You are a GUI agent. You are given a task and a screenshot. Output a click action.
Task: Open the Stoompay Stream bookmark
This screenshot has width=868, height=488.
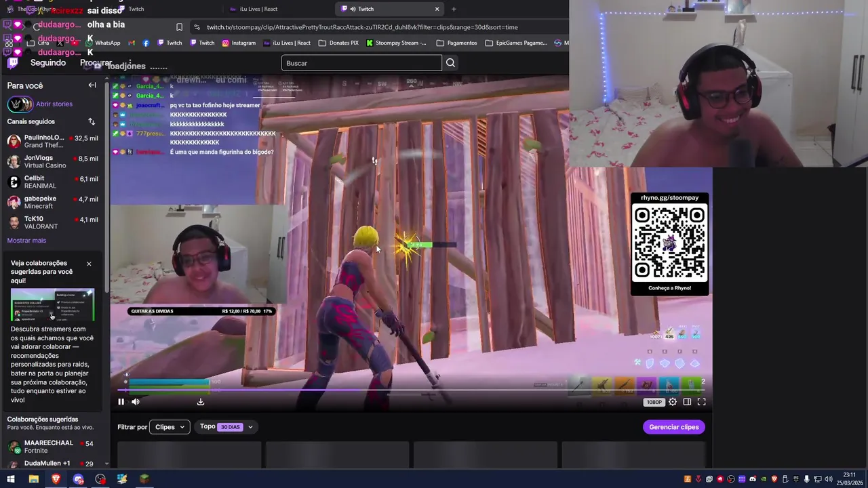pos(396,43)
